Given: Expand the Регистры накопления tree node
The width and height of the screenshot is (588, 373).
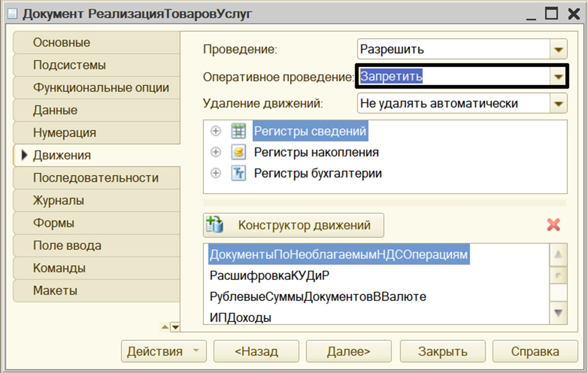Looking at the screenshot, I should pos(216,152).
